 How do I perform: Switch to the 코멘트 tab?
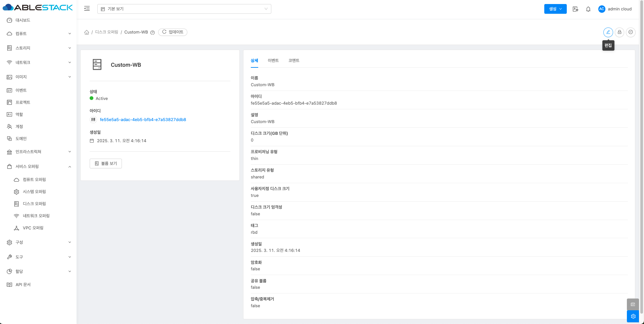(x=293, y=60)
